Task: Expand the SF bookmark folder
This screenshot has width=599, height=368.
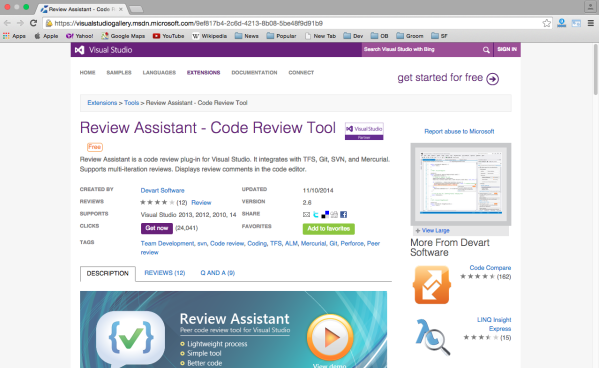Action: coord(439,36)
